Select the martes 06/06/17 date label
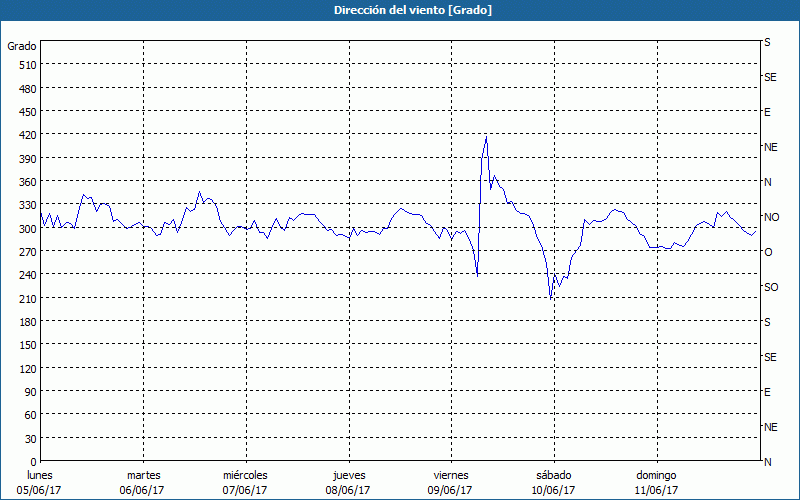The height and width of the screenshot is (500, 800). click(143, 482)
